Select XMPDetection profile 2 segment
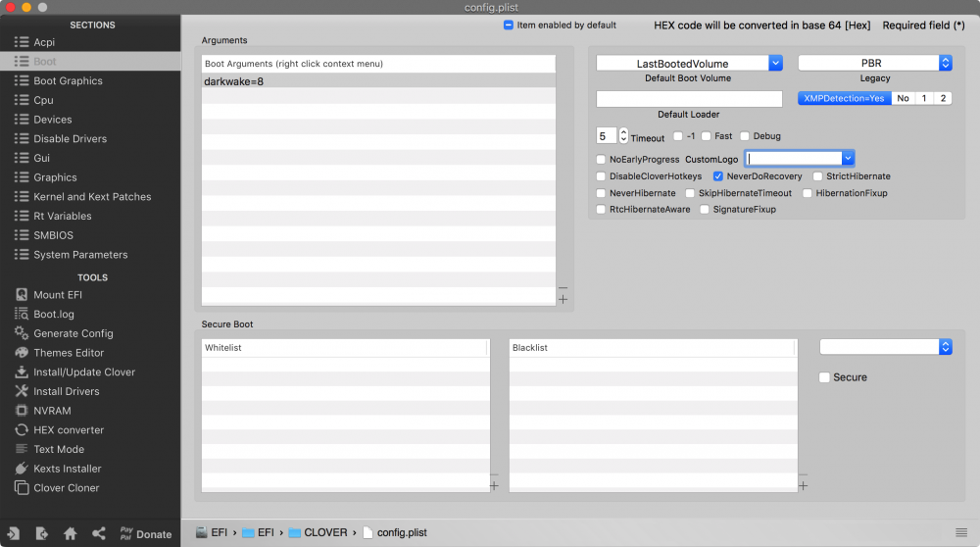Screen dimensions: 980x547 coord(943,98)
